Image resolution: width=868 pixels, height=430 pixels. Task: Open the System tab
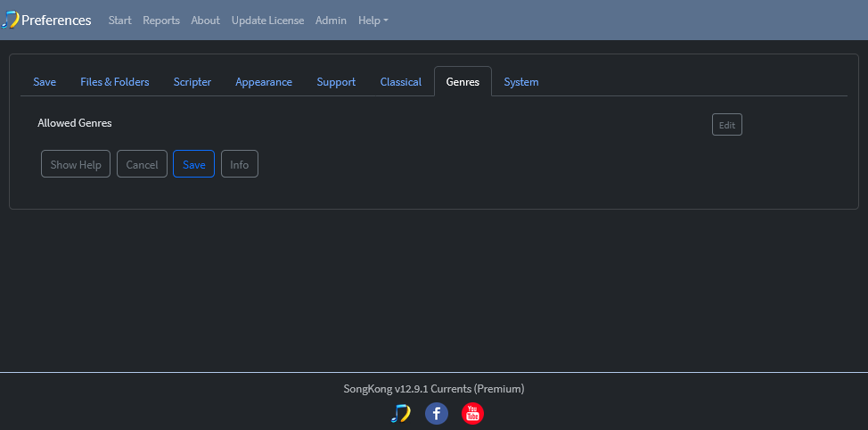(521, 82)
